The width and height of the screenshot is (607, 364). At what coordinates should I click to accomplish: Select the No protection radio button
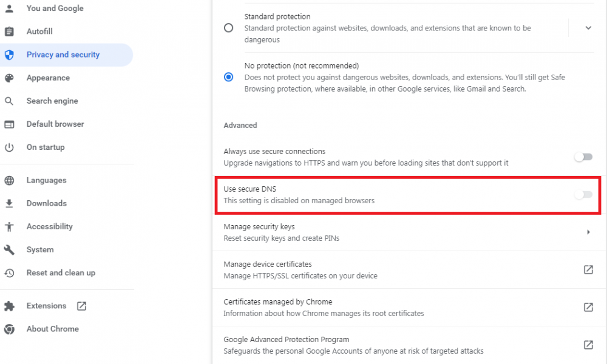[228, 77]
